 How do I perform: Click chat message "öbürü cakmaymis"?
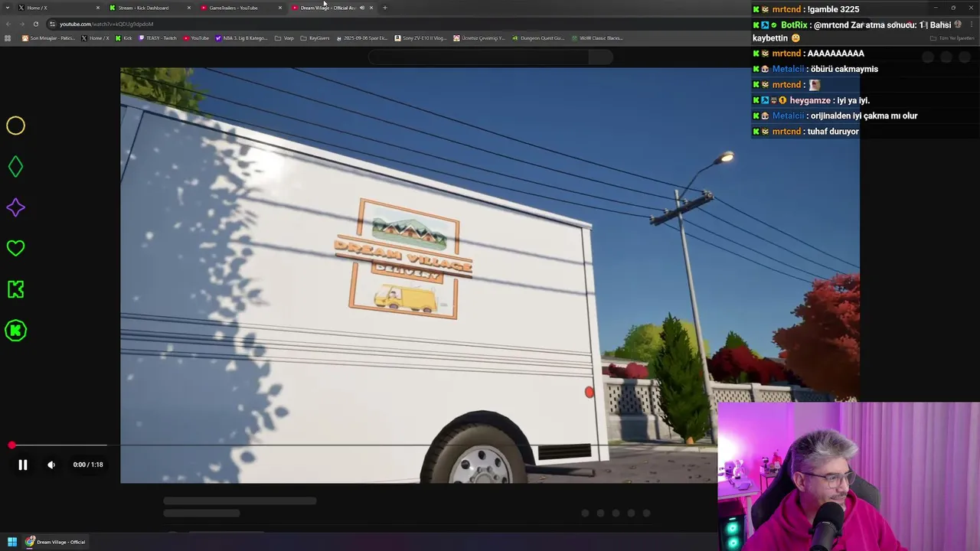844,69
